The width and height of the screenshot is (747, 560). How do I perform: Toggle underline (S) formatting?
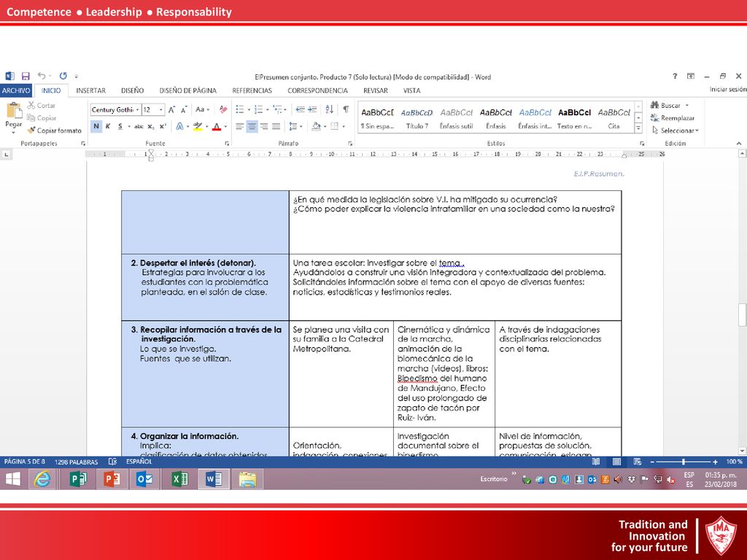point(120,126)
